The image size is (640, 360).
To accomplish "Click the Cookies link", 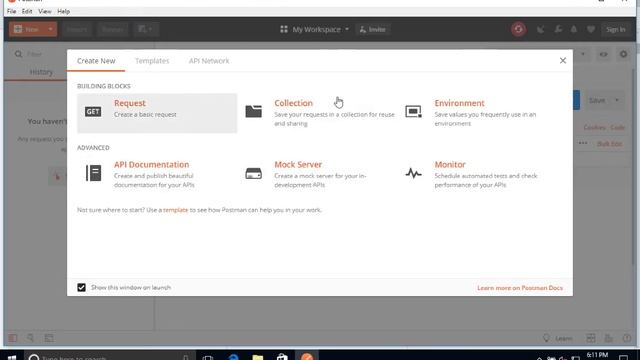I will click(x=594, y=127).
